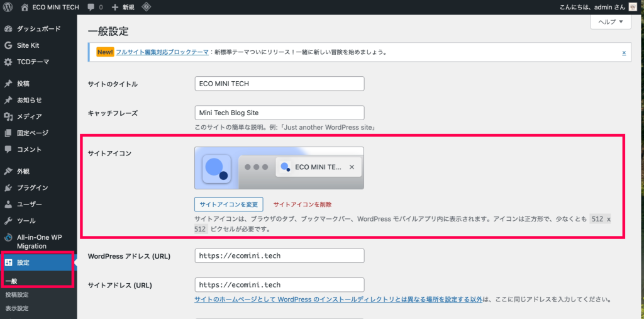
Task: Open Site Kit in sidebar
Action: pyautogui.click(x=28, y=45)
